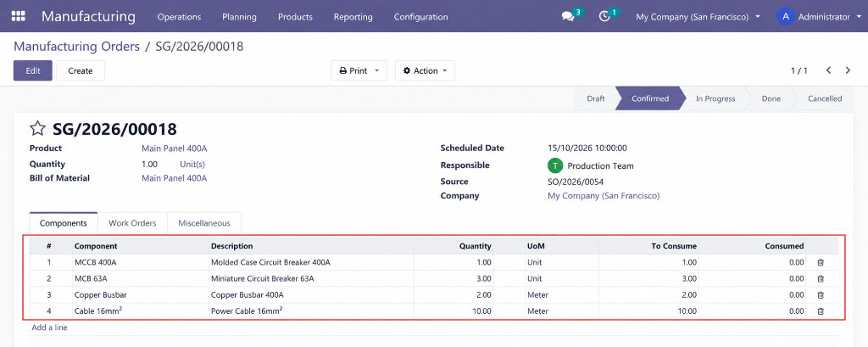The image size is (868, 347).
Task: Select the In Progress status stage
Action: coord(715,98)
